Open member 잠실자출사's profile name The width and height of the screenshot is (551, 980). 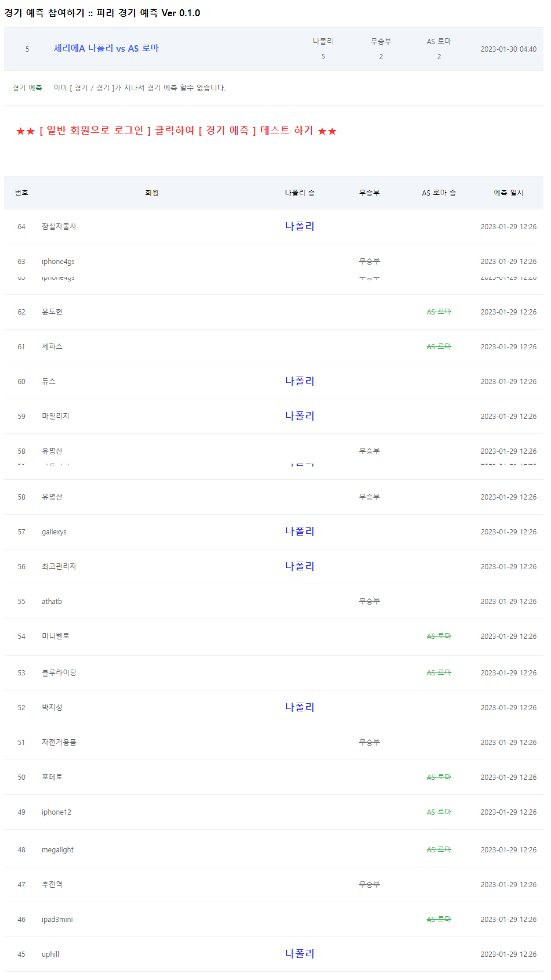[59, 227]
